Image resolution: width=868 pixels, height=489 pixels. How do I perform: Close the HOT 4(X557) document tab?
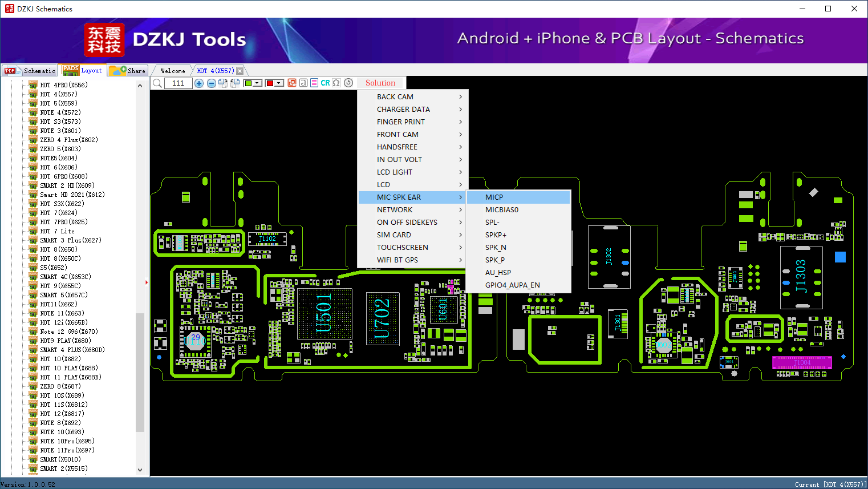coord(240,71)
